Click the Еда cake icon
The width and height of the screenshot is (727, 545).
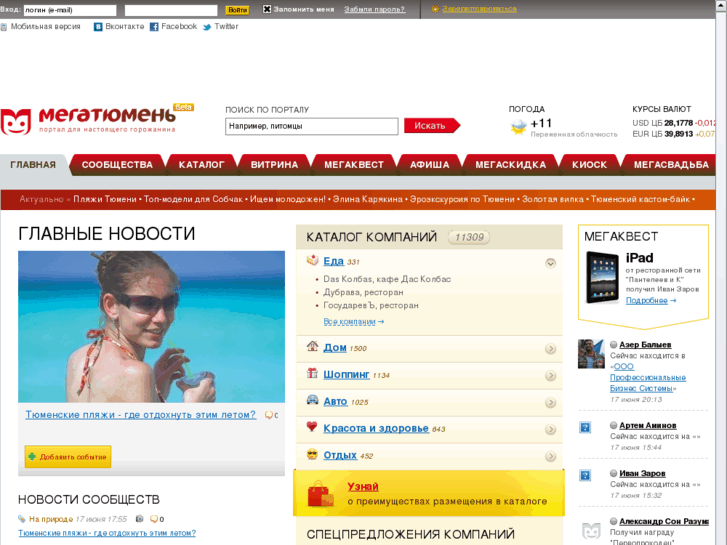pyautogui.click(x=312, y=260)
